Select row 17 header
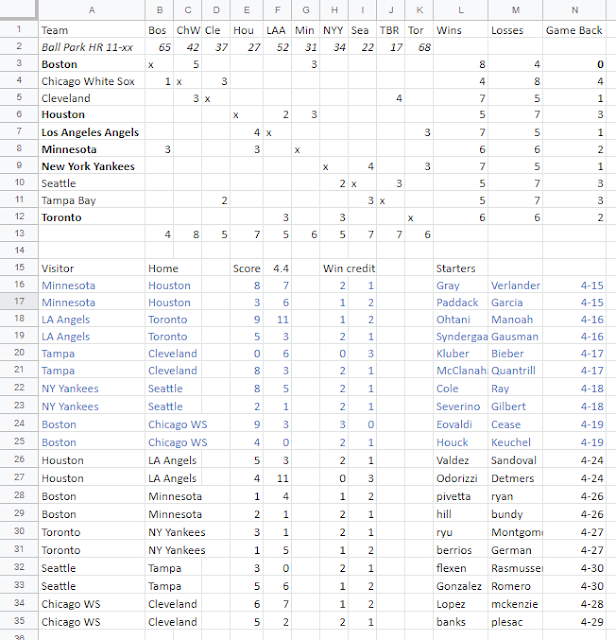This screenshot has width=616, height=640. (19, 301)
